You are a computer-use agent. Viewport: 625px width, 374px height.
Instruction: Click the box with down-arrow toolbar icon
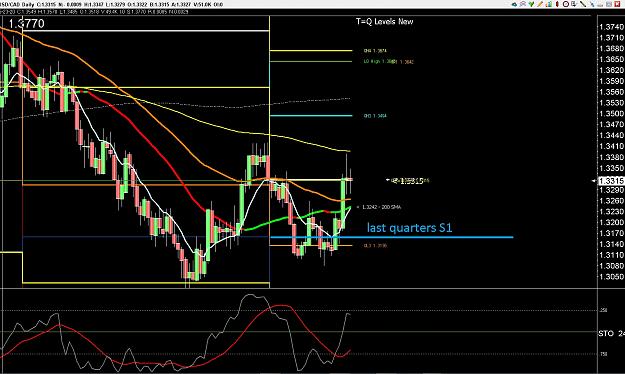click(574, 4)
